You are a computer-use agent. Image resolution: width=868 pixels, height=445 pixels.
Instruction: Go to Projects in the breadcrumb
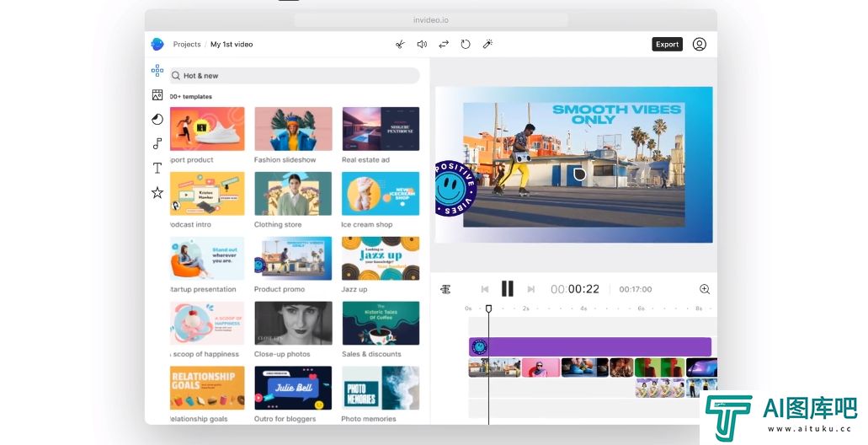(x=187, y=45)
